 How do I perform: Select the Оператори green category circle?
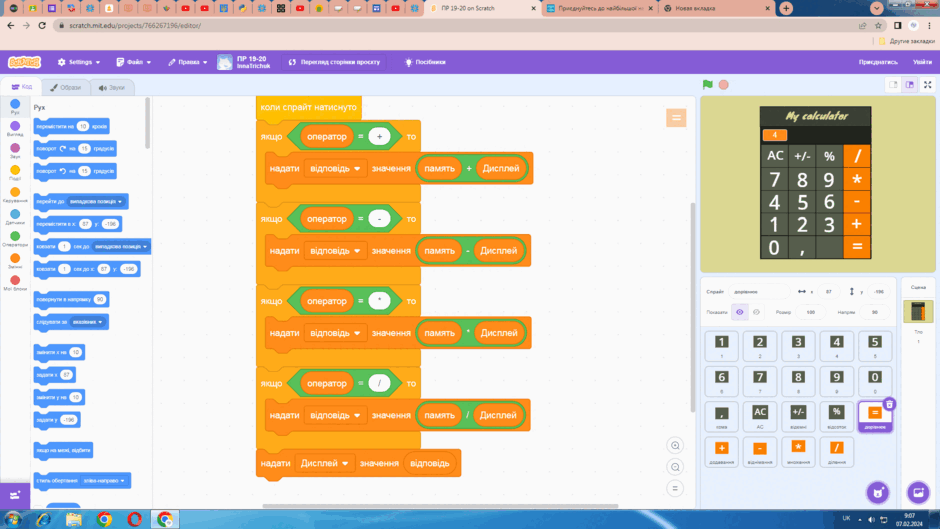coord(15,236)
